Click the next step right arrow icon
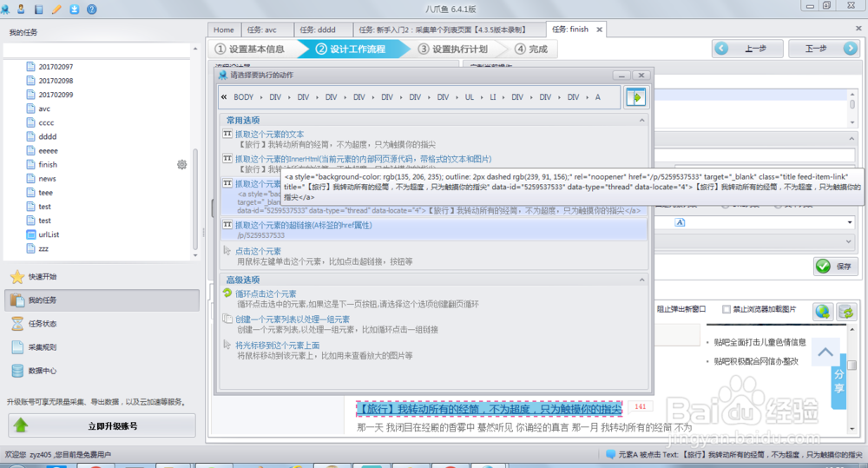Viewport: 868px width, 468px height. pyautogui.click(x=851, y=49)
